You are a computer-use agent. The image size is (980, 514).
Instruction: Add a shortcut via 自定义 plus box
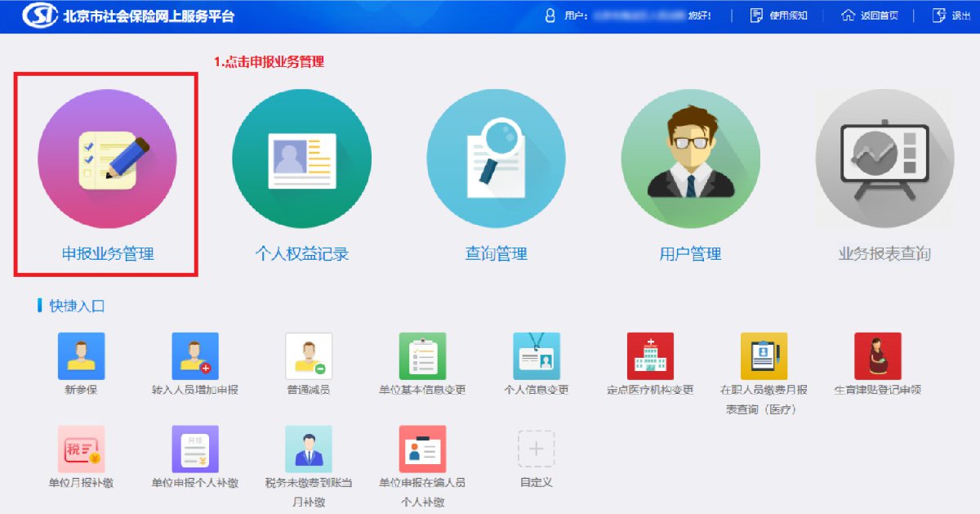(537, 449)
